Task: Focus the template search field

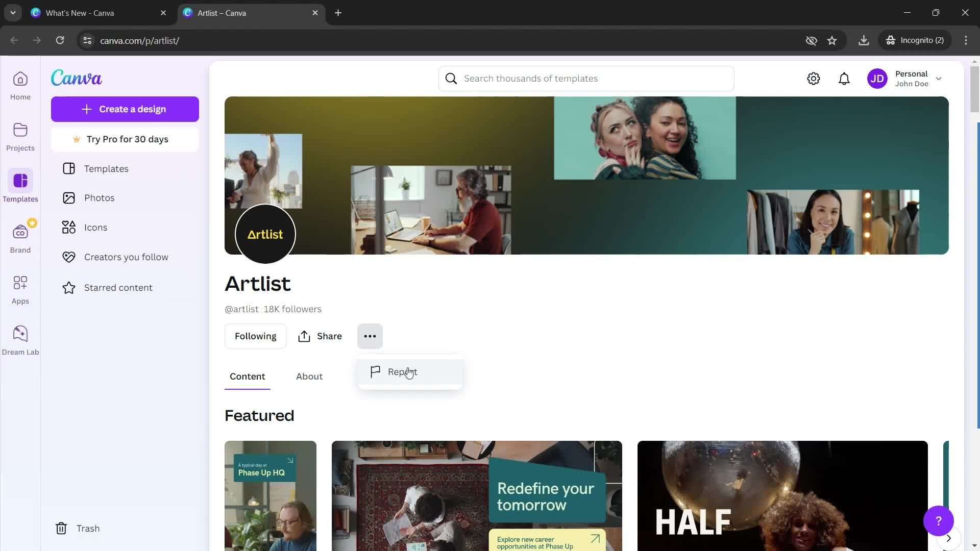Action: [586, 79]
